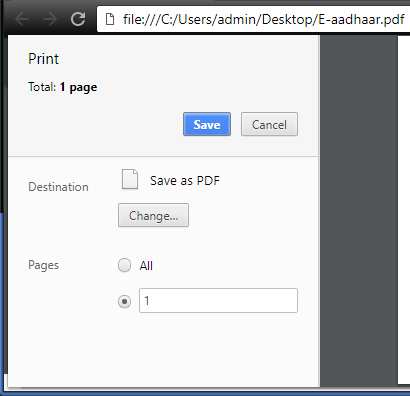Image resolution: width=410 pixels, height=396 pixels.
Task: Click the address bar showing E-aadhaar.pdf
Action: point(253,19)
